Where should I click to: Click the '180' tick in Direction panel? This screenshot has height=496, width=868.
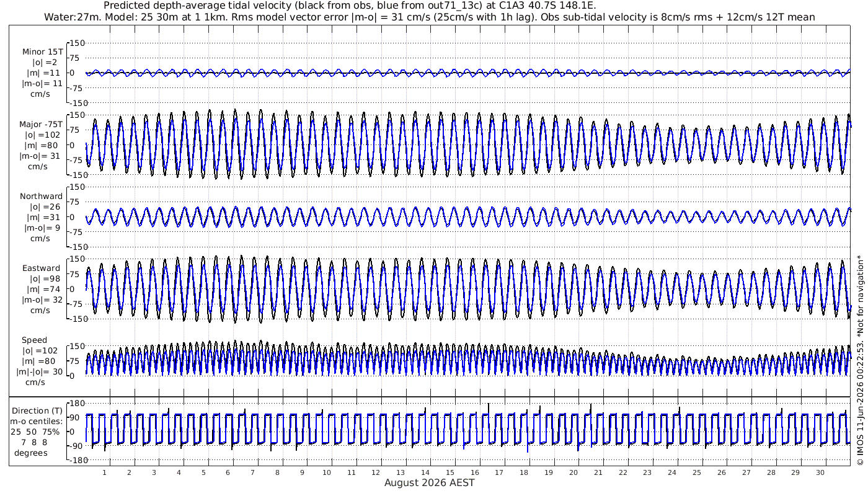coord(79,404)
